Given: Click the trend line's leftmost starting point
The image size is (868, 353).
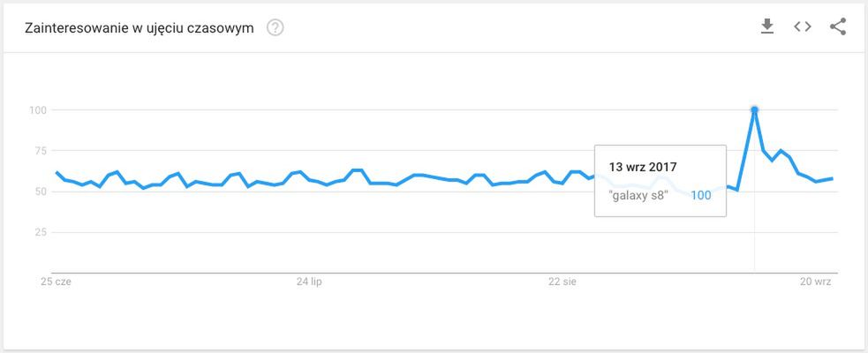Looking at the screenshot, I should pos(57,172).
